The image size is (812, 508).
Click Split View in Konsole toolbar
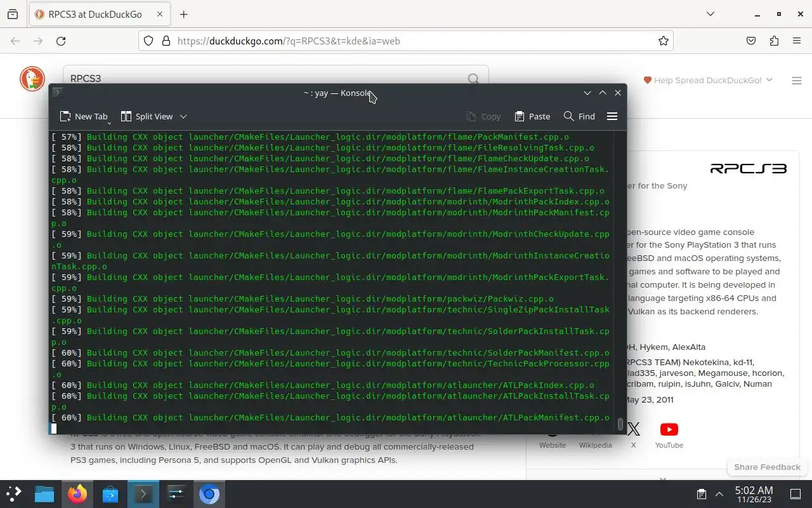click(x=147, y=116)
